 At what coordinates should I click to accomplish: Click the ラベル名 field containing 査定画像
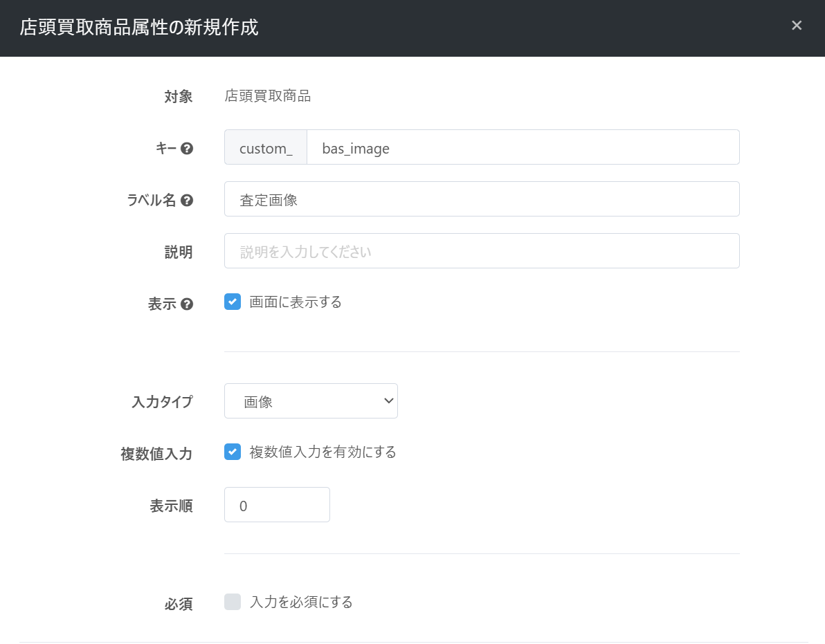pos(482,199)
